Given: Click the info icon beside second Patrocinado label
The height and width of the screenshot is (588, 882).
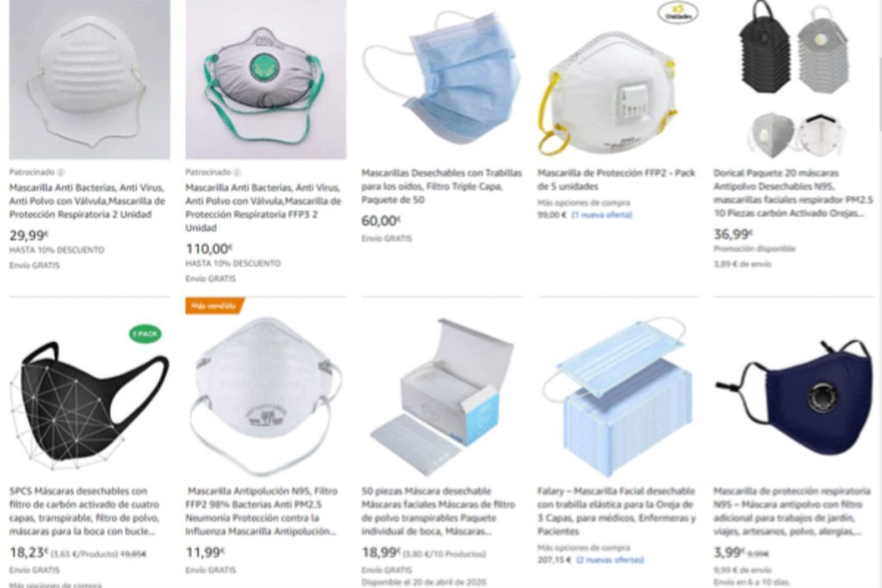Looking at the screenshot, I should point(237,172).
